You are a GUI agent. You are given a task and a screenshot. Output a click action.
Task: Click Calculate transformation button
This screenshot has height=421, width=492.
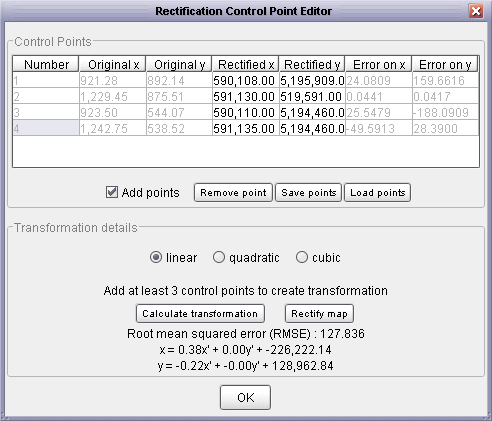[200, 313]
